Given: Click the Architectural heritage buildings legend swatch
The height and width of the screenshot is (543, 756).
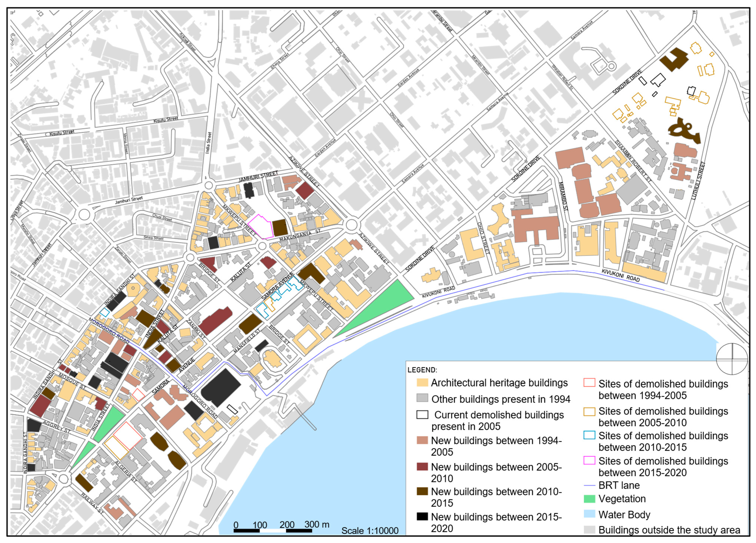Looking at the screenshot, I should [x=422, y=382].
